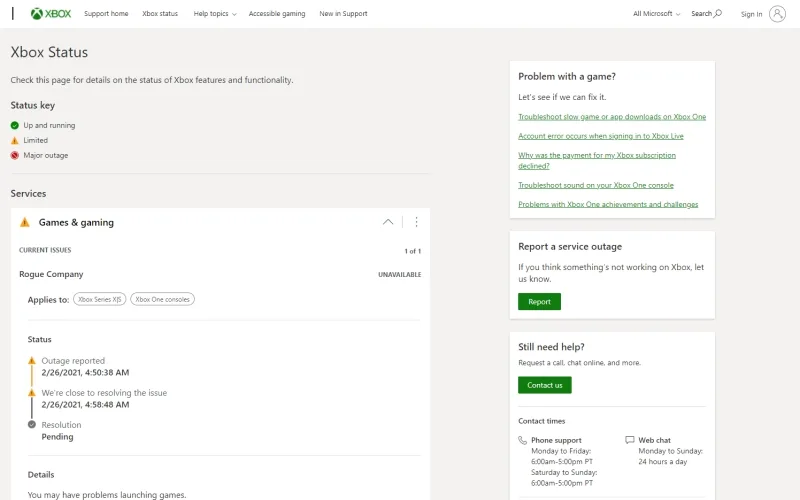Viewport: 800px width, 500px height.
Task: Open the All Microsoft dropdown
Action: pos(657,14)
